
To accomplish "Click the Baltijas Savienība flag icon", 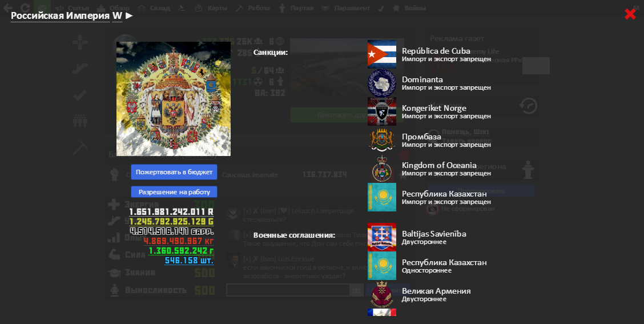I will click(x=381, y=237).
